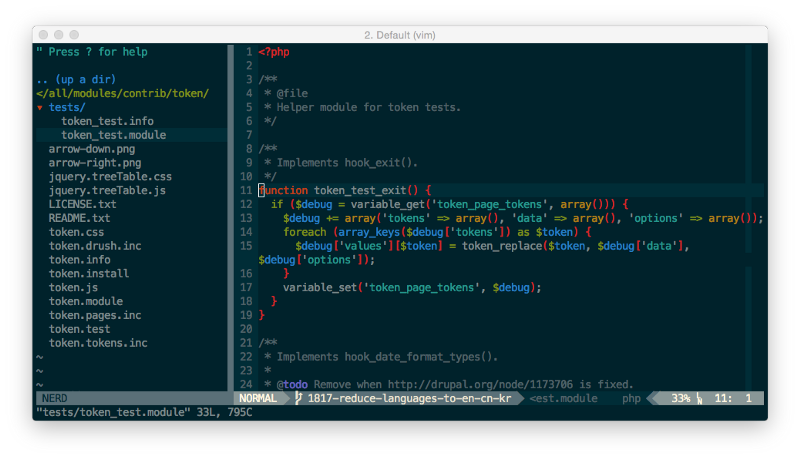Open token.tokens.inc file
800x459 pixels.
pyautogui.click(x=98, y=343)
